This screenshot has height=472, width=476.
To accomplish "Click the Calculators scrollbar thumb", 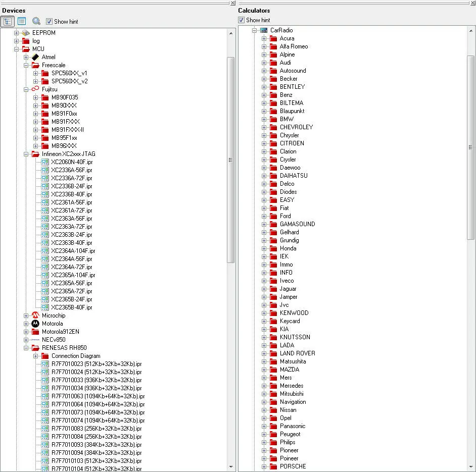I will (x=470, y=147).
